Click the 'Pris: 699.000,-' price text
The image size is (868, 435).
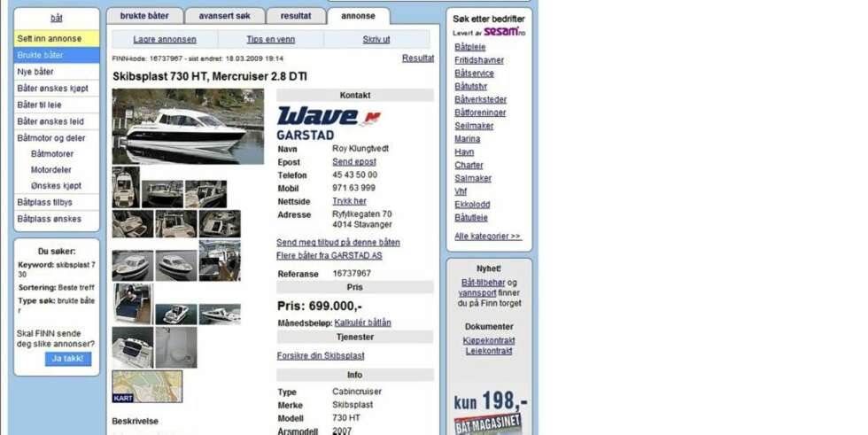coord(320,306)
